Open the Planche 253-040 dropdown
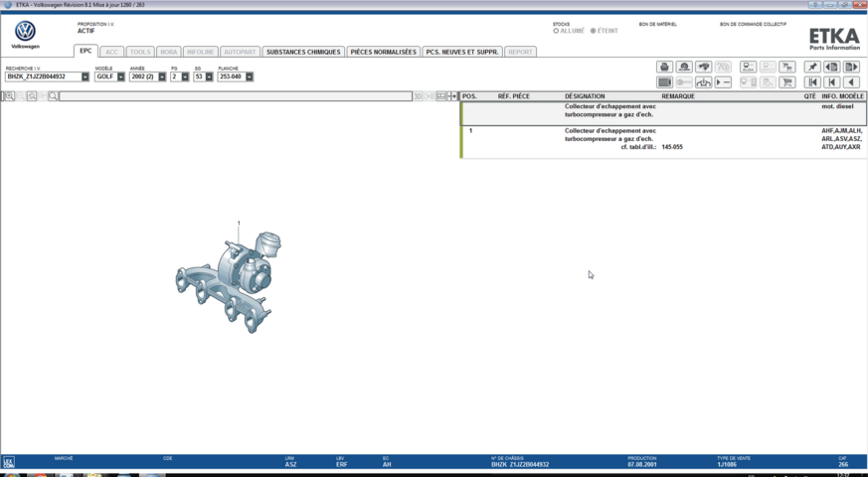This screenshot has height=477, width=868. [250, 77]
